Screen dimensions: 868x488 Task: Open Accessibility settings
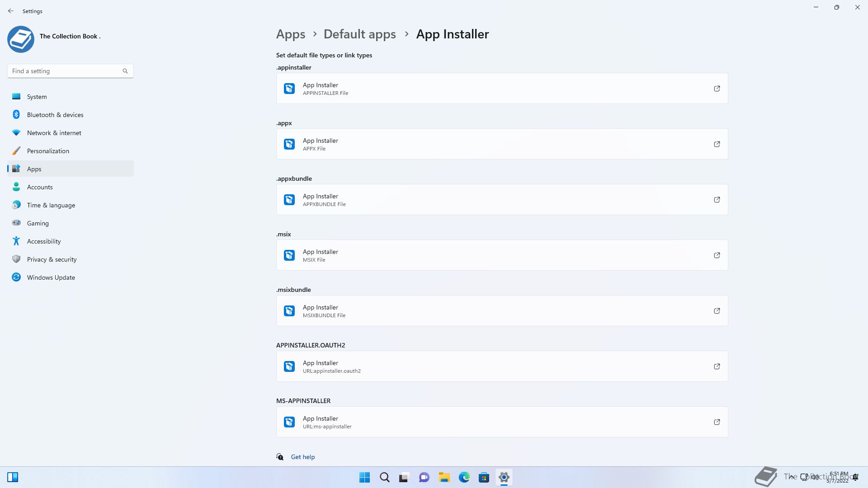point(71,241)
